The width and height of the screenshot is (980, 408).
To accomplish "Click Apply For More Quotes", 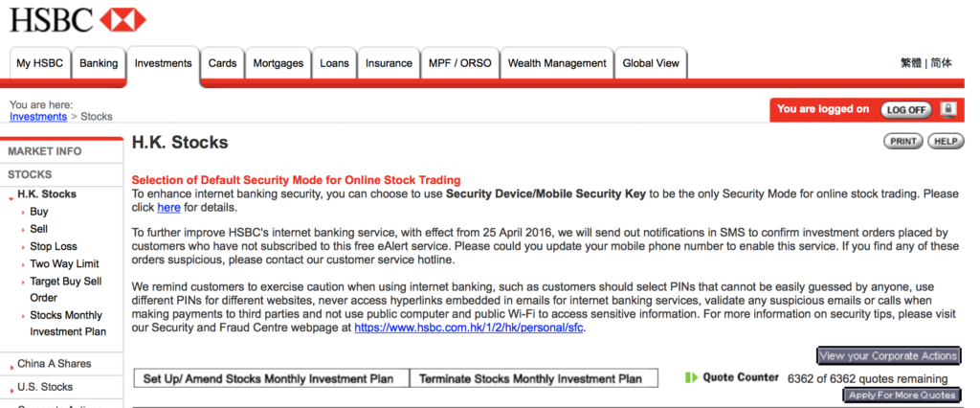I will tap(902, 395).
